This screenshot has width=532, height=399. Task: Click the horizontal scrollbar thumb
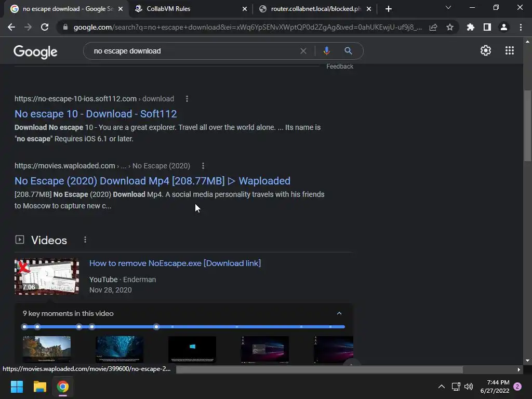coord(320,369)
